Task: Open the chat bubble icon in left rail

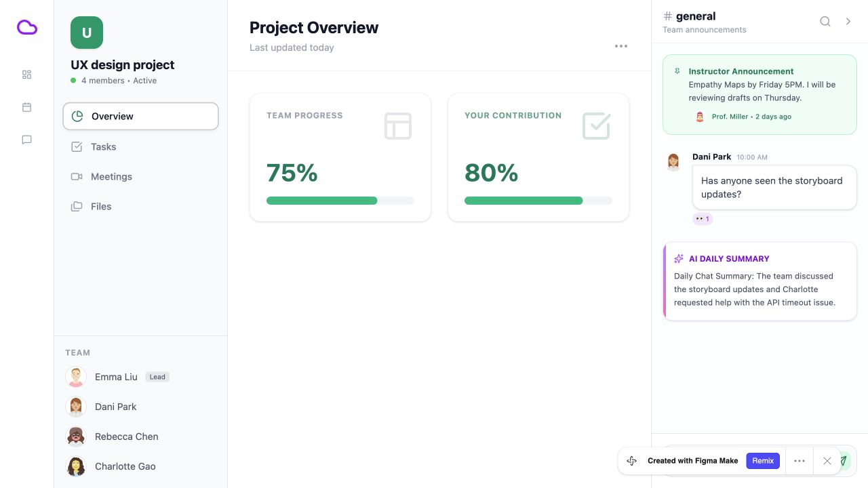Action: pos(27,140)
